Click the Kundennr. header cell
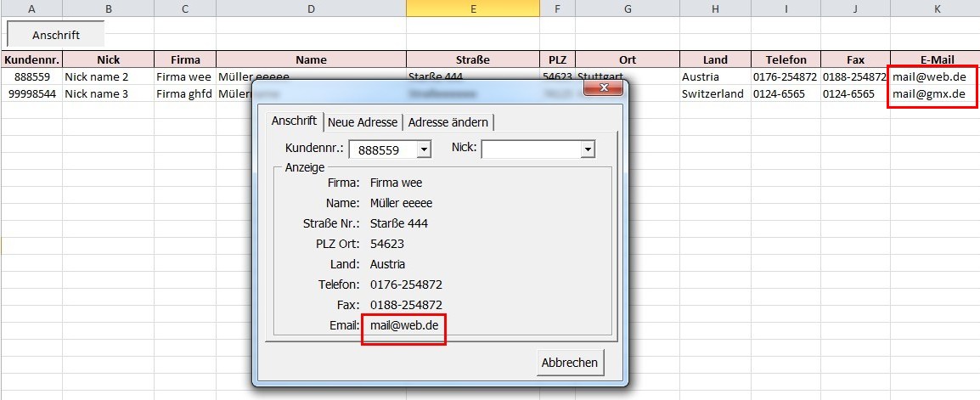 point(31,60)
